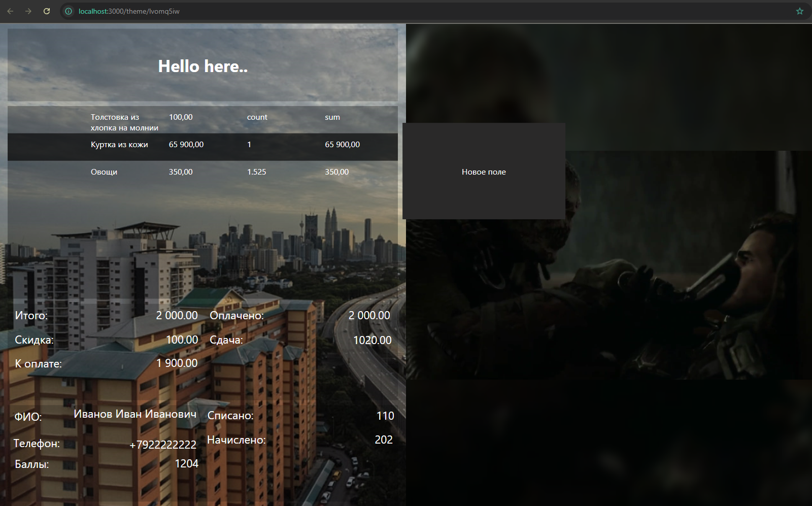The image size is (812, 506).
Task: Click the "Толстовка из хлопка на молнии" item
Action: [x=124, y=122]
